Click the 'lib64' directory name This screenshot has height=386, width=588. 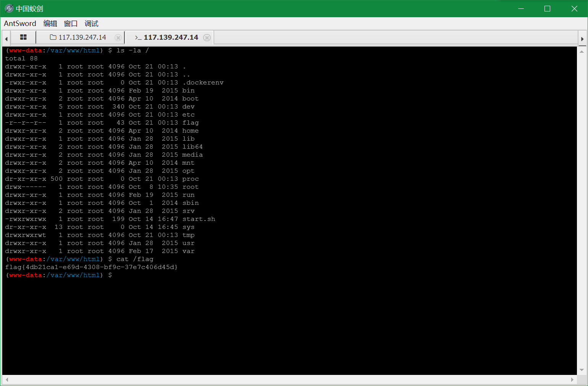[192, 147]
